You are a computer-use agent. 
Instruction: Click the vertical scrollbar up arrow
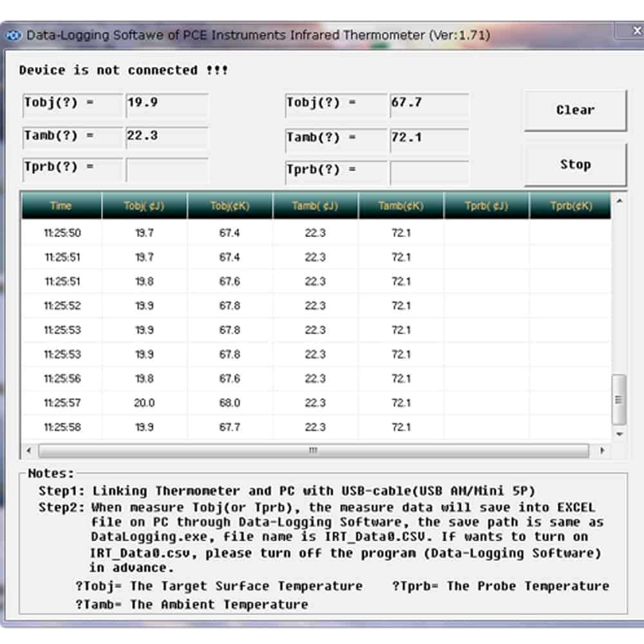pyautogui.click(x=619, y=202)
